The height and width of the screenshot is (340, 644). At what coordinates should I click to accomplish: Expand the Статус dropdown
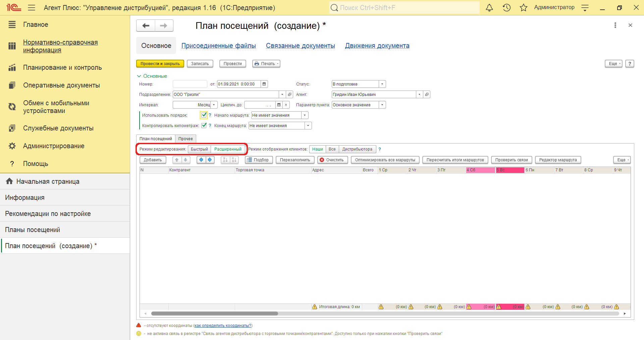pos(382,84)
